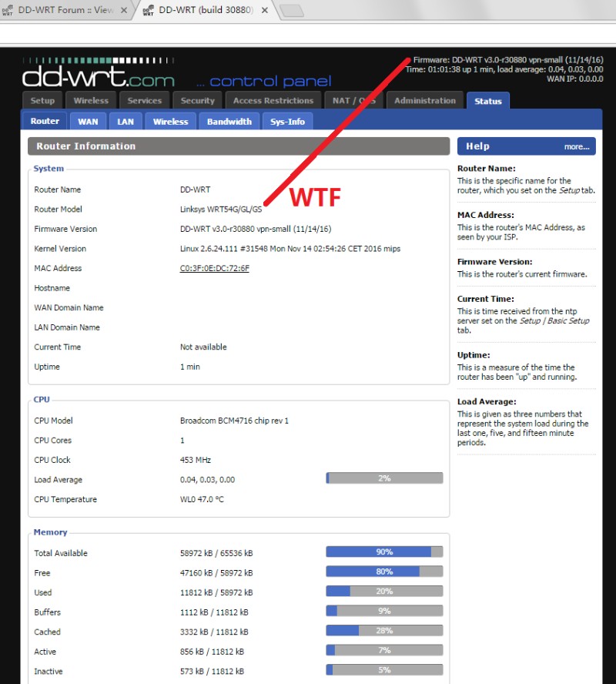This screenshot has height=684, width=616.
Task: Click the DD-WRT Forum tab favicon
Action: [7, 10]
